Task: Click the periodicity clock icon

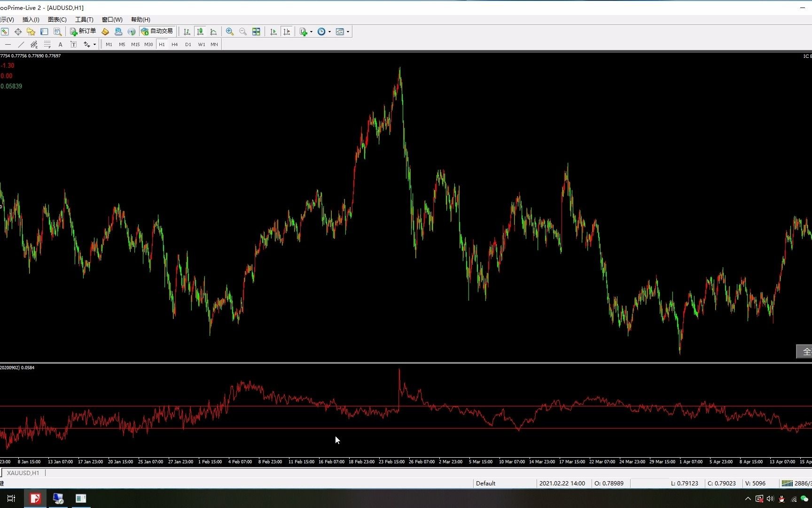Action: tap(321, 32)
